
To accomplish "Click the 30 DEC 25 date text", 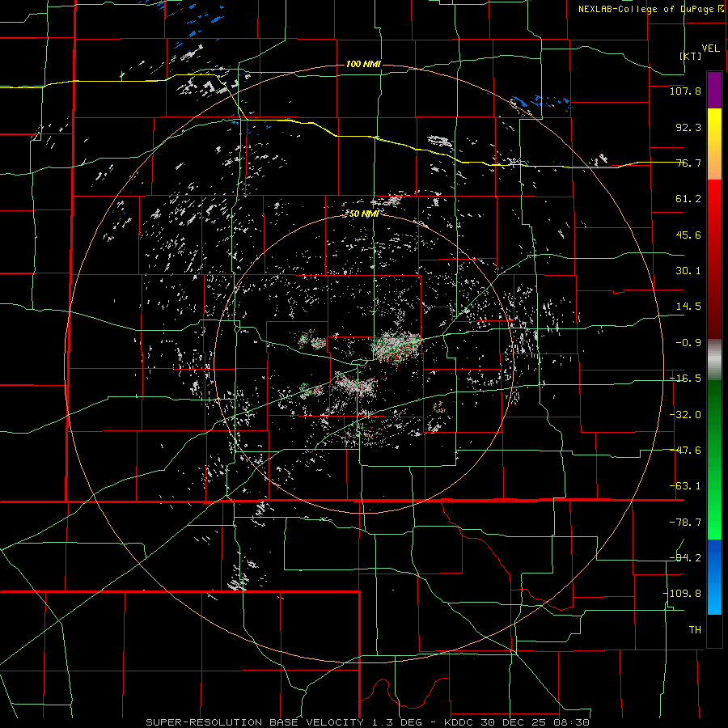I will 513,722.
